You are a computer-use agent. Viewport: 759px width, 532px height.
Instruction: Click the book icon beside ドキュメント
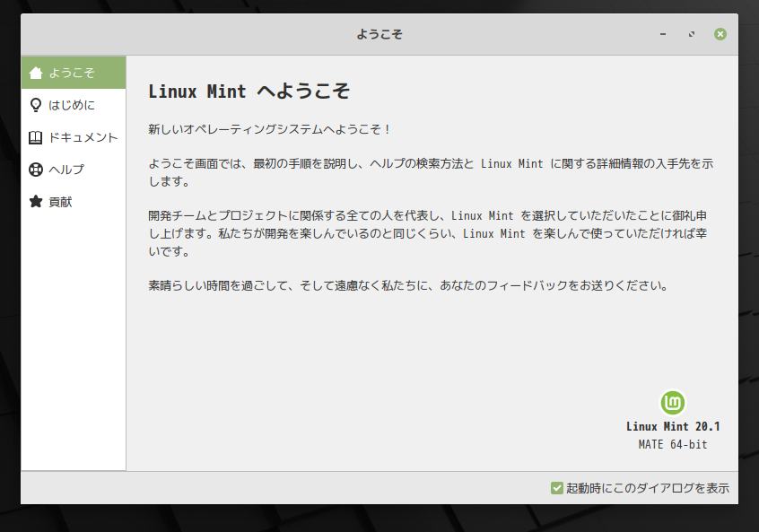pyautogui.click(x=36, y=137)
